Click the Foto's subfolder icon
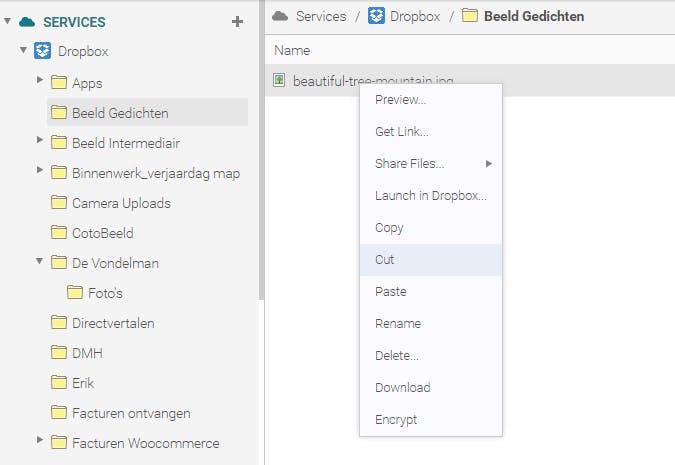 click(75, 293)
